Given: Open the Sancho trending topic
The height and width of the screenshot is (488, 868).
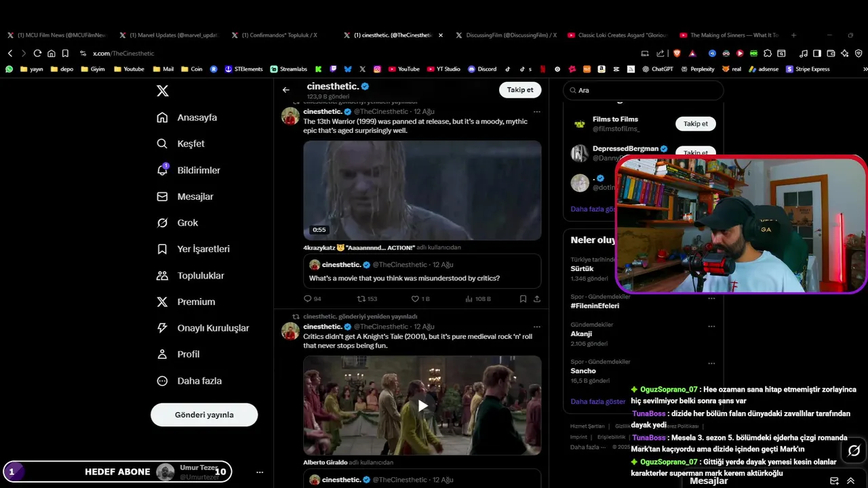Looking at the screenshot, I should (583, 371).
